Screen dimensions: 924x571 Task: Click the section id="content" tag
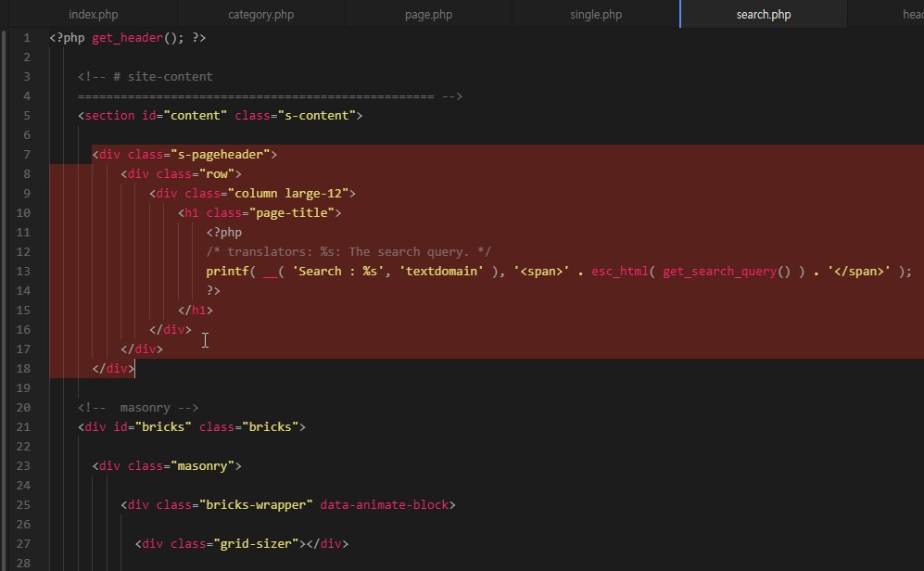pyautogui.click(x=221, y=116)
